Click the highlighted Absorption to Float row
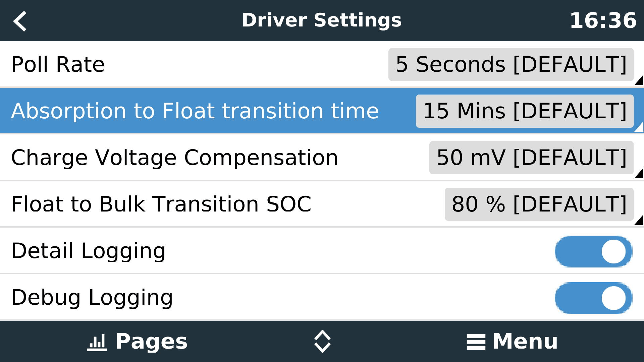644x362 pixels. (195, 111)
